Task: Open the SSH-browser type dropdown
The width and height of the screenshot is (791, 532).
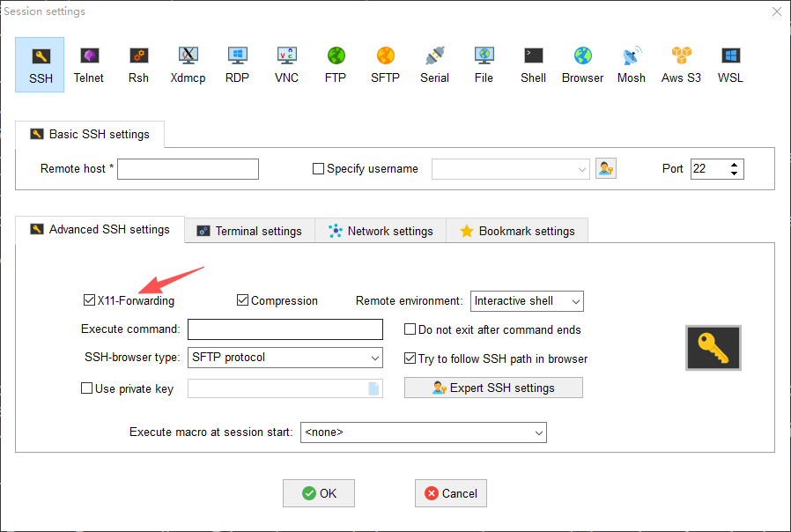Action: [x=375, y=358]
